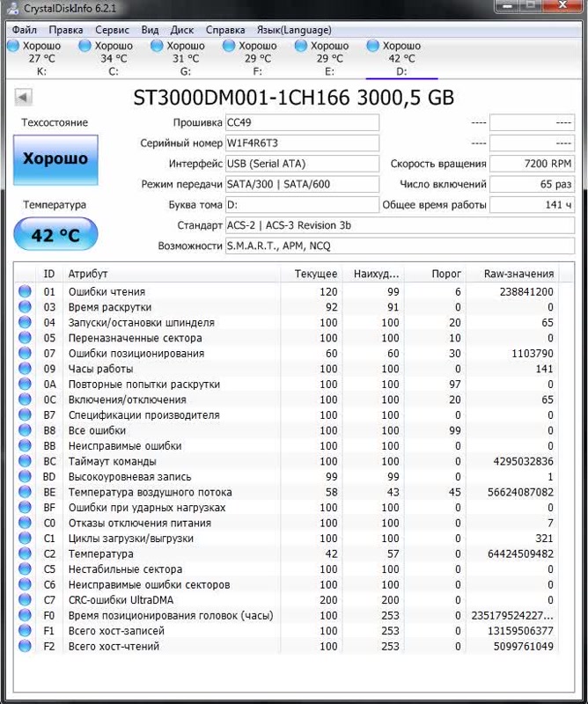Click raw value 238841200
Viewport: 588px width, 704px height.
pyautogui.click(x=526, y=292)
